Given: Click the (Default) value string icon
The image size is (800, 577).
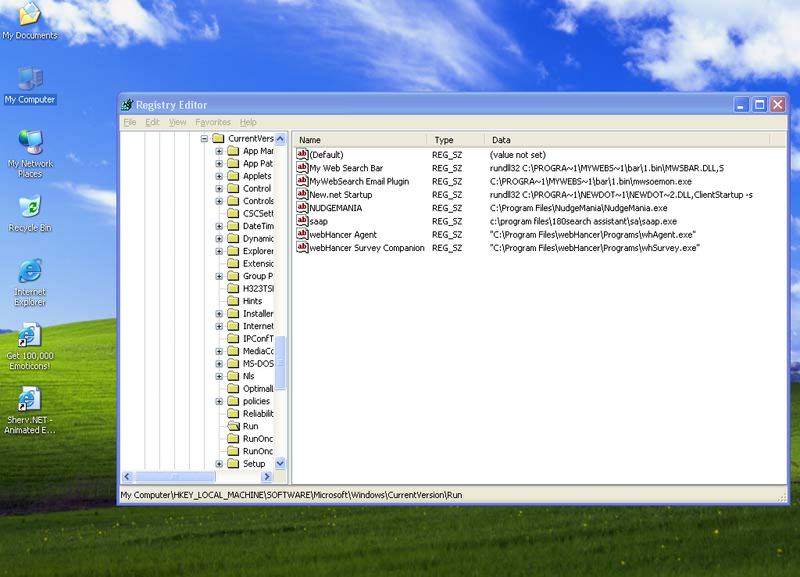Looking at the screenshot, I should 302,154.
